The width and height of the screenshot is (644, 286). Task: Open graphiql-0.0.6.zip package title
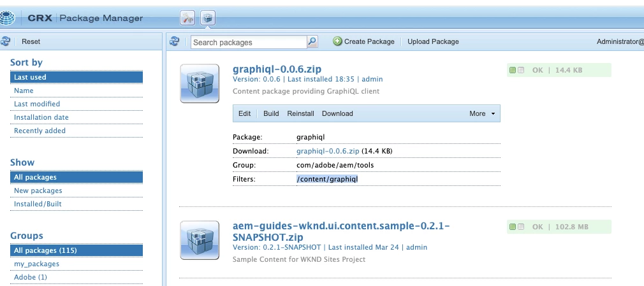[x=277, y=69]
